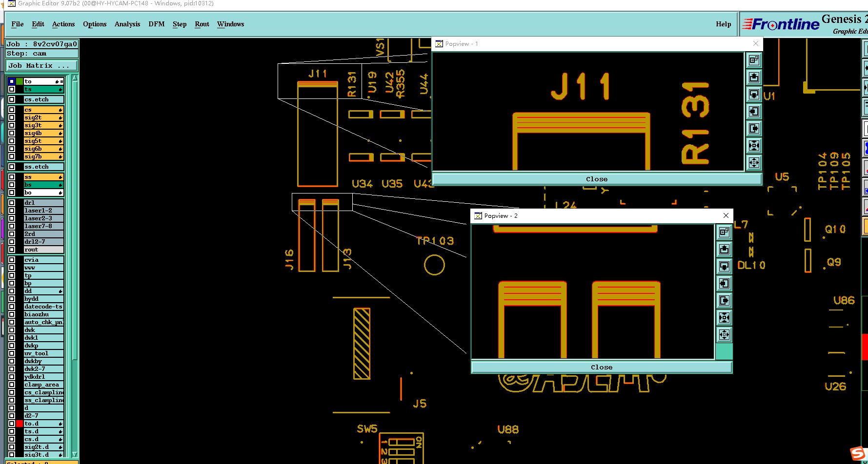Open the DFM menu
Screen dimensions: 868x464
coord(157,24)
